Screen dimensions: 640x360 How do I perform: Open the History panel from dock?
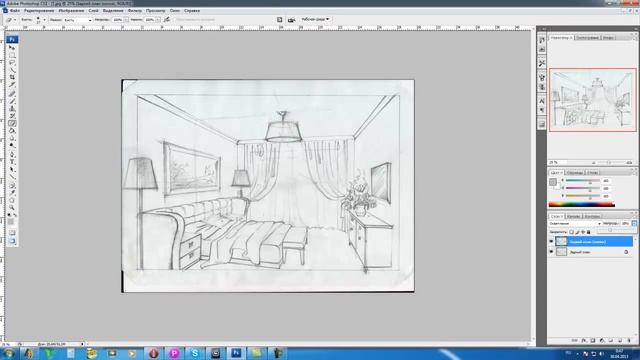(x=542, y=40)
